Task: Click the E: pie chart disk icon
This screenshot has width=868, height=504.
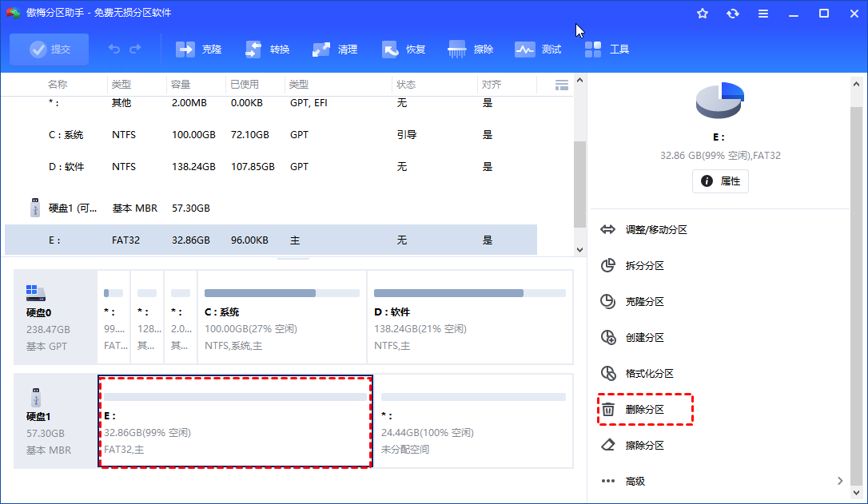Action: tap(719, 100)
